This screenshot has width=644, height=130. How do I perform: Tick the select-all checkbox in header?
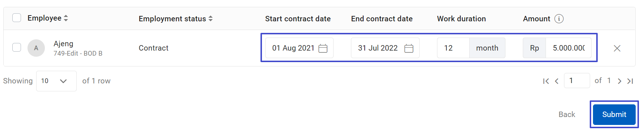17,18
